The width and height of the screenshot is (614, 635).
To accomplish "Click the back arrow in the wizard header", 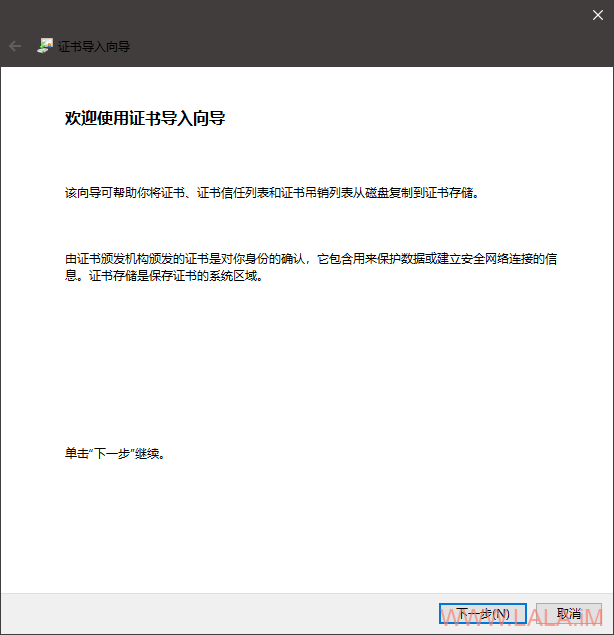I will tap(15, 46).
